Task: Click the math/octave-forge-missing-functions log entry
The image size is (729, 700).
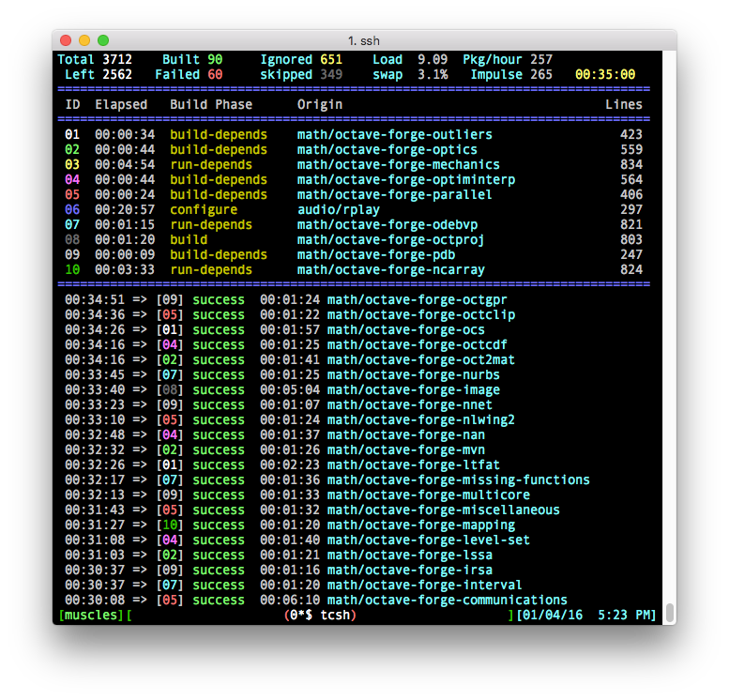Action: pyautogui.click(x=458, y=479)
